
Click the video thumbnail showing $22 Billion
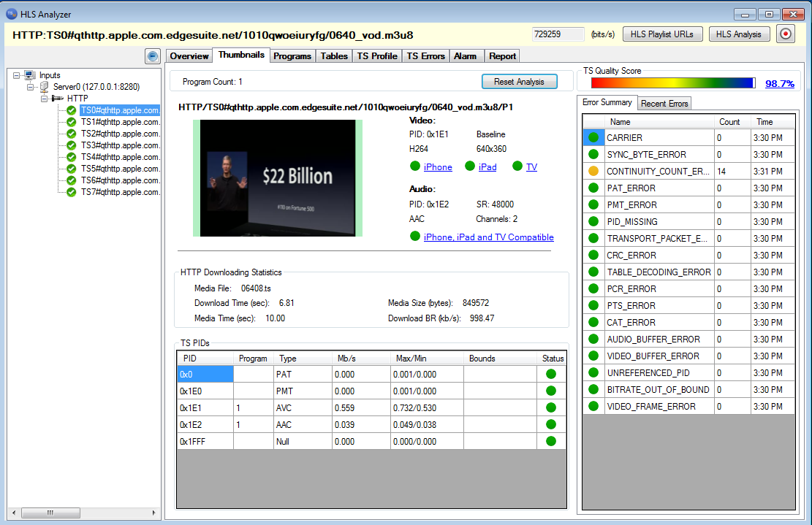[x=278, y=178]
